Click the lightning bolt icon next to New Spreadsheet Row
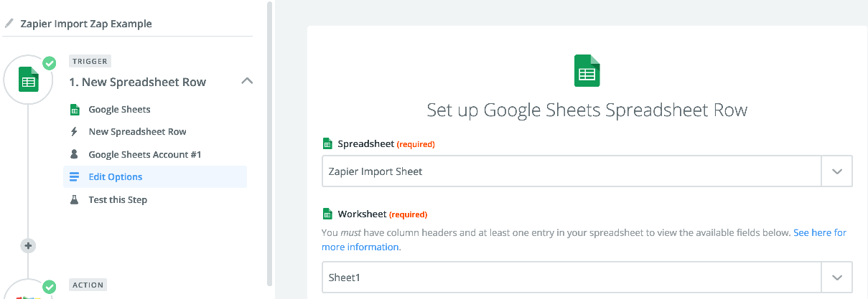The width and height of the screenshot is (868, 299). (74, 132)
